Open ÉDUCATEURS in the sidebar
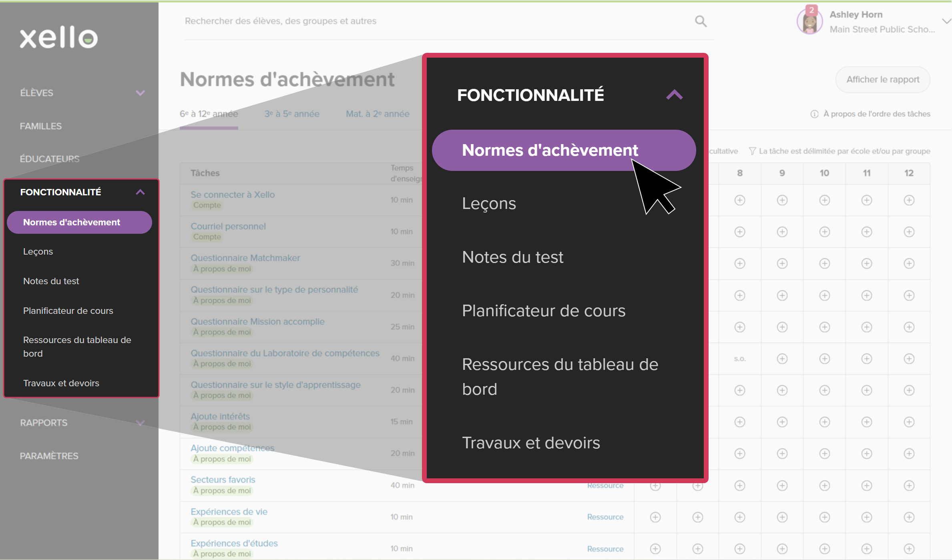Viewport: 952px width, 560px height. click(50, 159)
